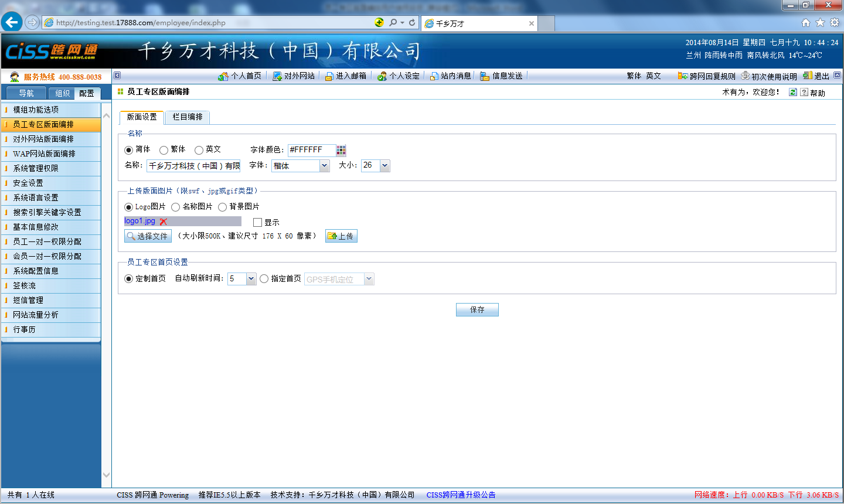Click the 站内消息 message icon

[434, 76]
